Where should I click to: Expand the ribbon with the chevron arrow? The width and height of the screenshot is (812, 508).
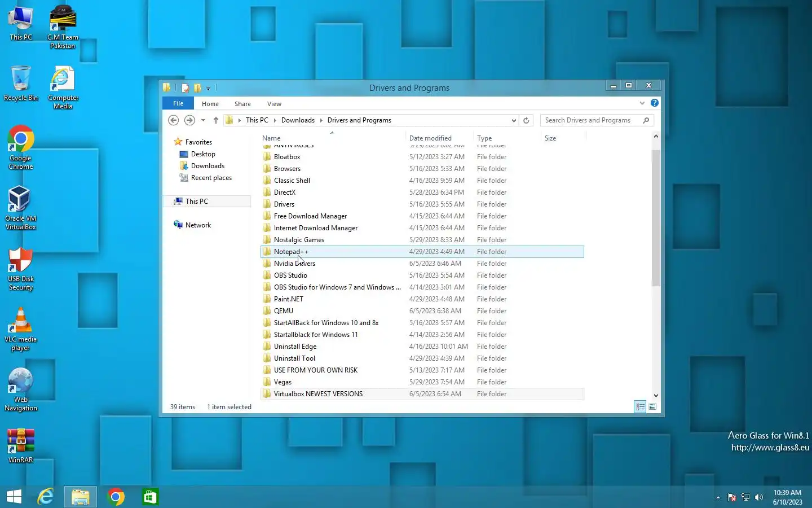click(642, 103)
